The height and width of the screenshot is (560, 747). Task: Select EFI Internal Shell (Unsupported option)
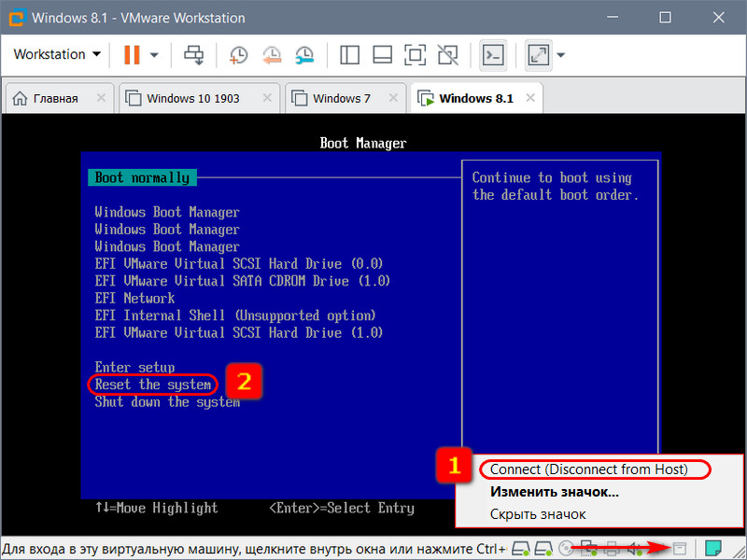(235, 315)
